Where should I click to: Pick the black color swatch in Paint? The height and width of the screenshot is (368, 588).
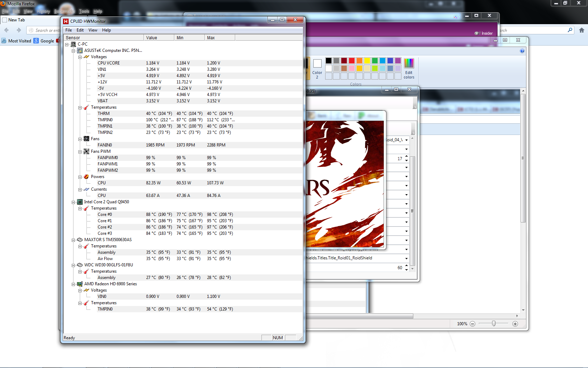(328, 61)
